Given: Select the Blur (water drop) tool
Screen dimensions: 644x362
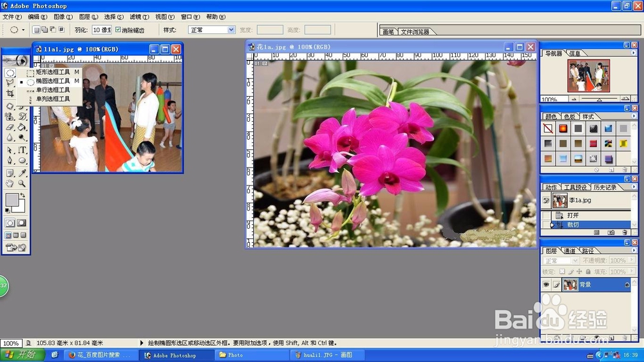Looking at the screenshot, I should click(x=10, y=137).
